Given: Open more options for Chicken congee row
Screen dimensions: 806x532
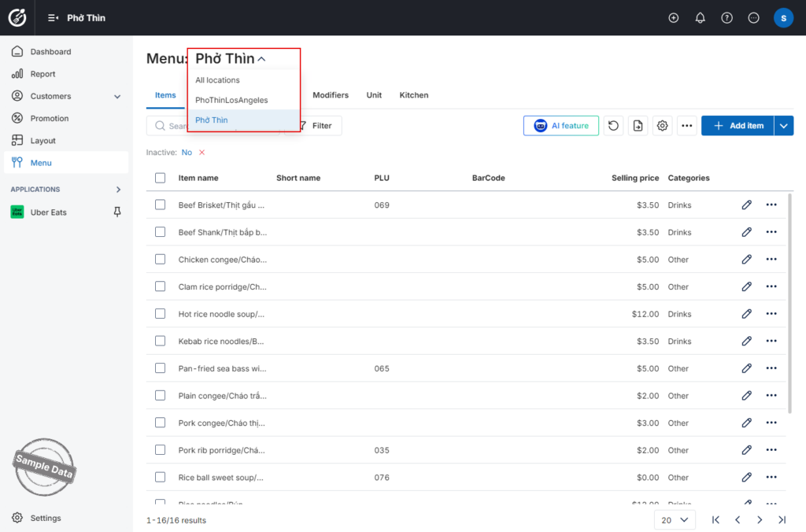Looking at the screenshot, I should 771,259.
